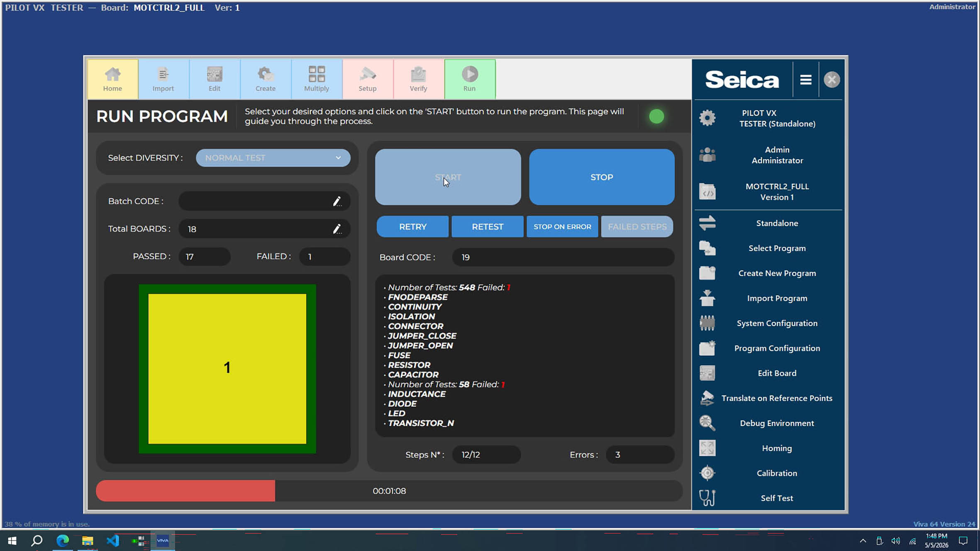Image resolution: width=980 pixels, height=551 pixels.
Task: Open the Create tab
Action: 266,79
